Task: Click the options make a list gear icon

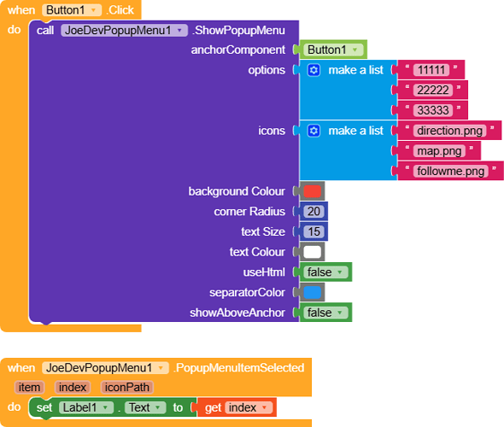Action: pos(314,70)
